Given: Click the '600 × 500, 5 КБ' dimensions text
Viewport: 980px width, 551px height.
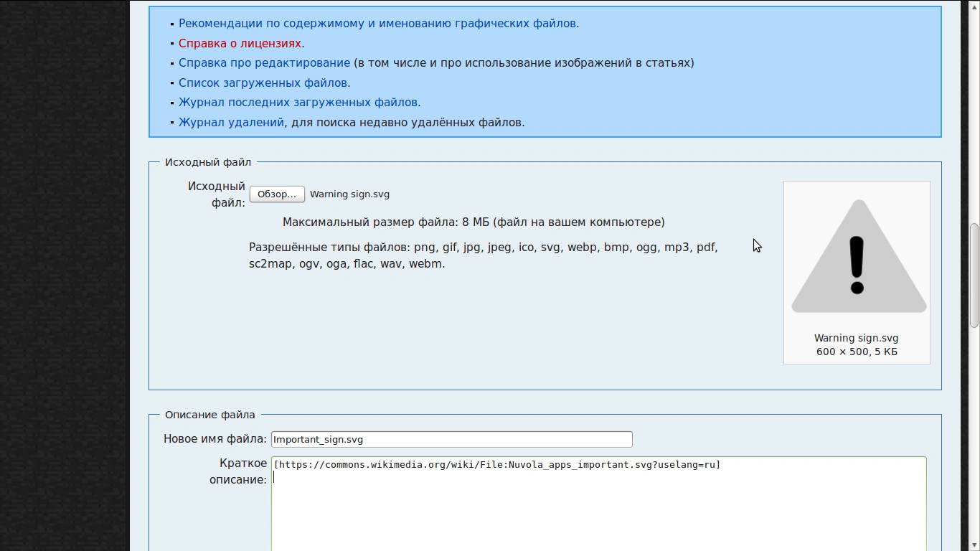Looking at the screenshot, I should click(857, 352).
